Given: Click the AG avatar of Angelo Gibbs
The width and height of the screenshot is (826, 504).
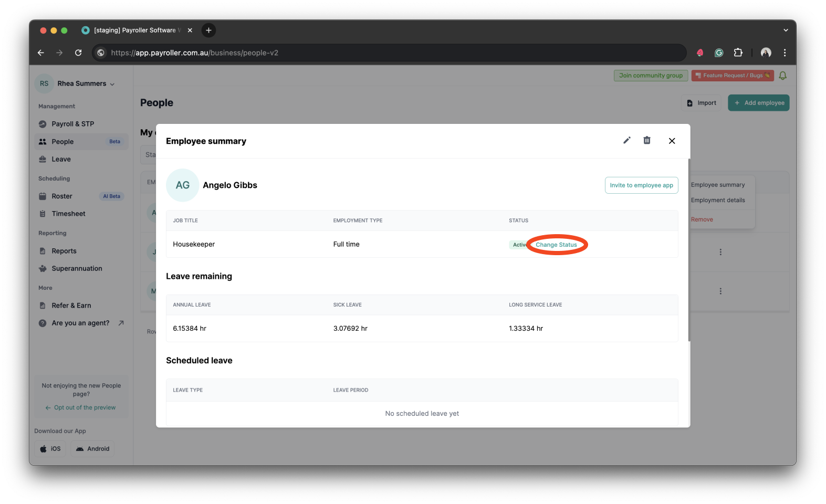Looking at the screenshot, I should (x=182, y=185).
